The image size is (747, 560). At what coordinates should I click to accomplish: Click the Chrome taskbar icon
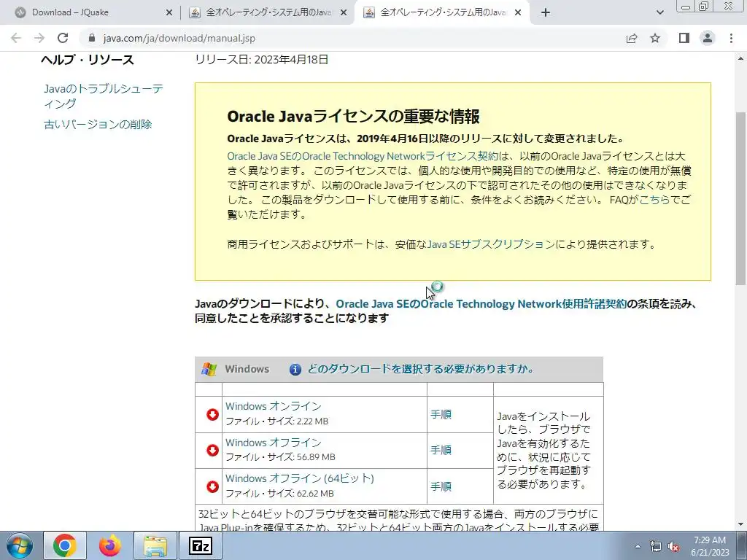tap(65, 545)
